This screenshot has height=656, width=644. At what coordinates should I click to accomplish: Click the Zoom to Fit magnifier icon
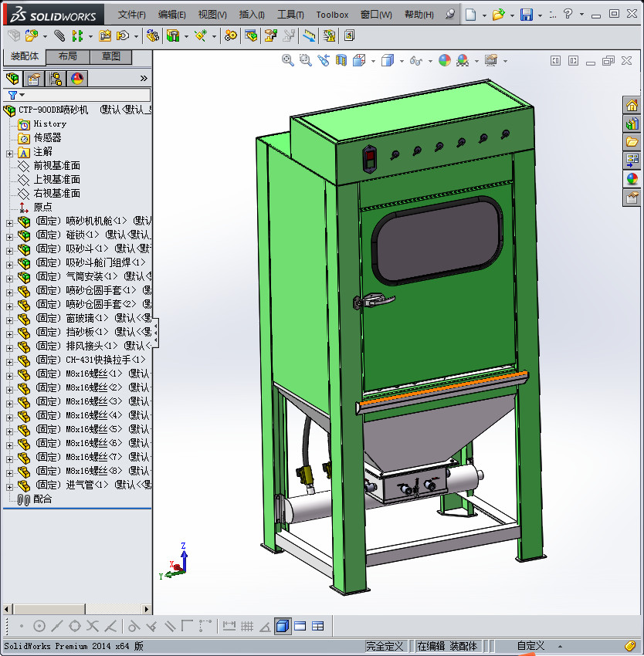[288, 60]
